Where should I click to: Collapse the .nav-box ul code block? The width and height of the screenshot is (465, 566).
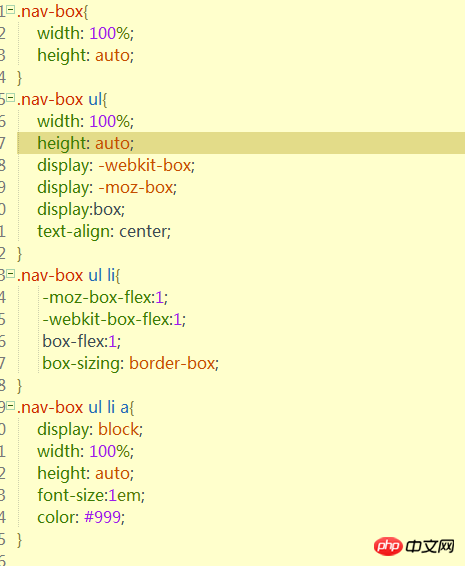pyautogui.click(x=11, y=97)
